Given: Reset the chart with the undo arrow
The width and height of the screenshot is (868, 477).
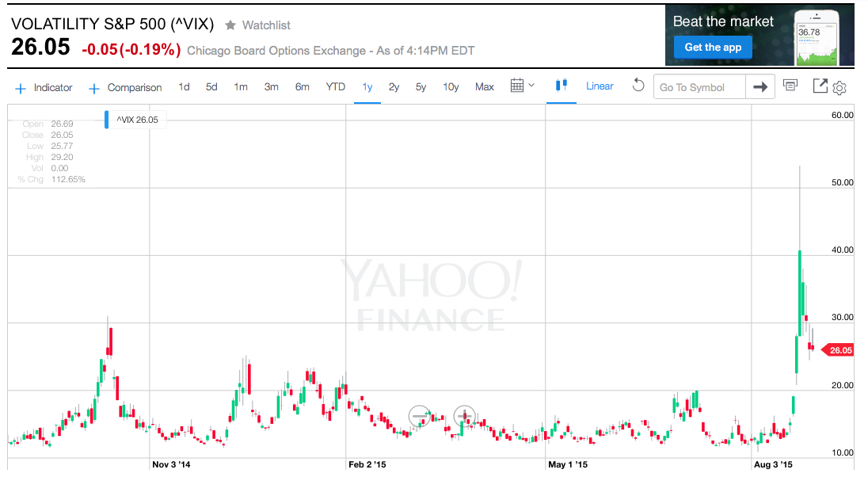Looking at the screenshot, I should (638, 86).
